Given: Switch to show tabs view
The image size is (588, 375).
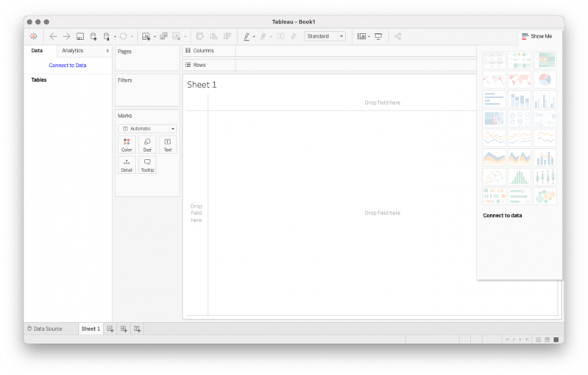Looking at the screenshot, I should pos(556,340).
